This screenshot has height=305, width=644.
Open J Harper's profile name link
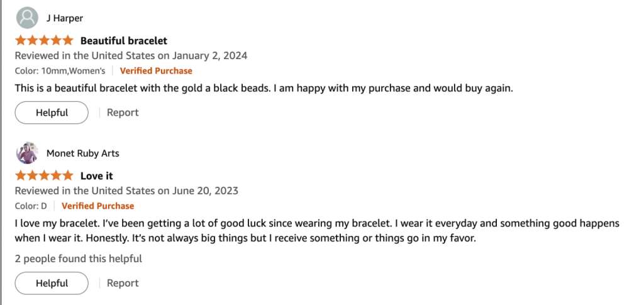click(x=65, y=18)
